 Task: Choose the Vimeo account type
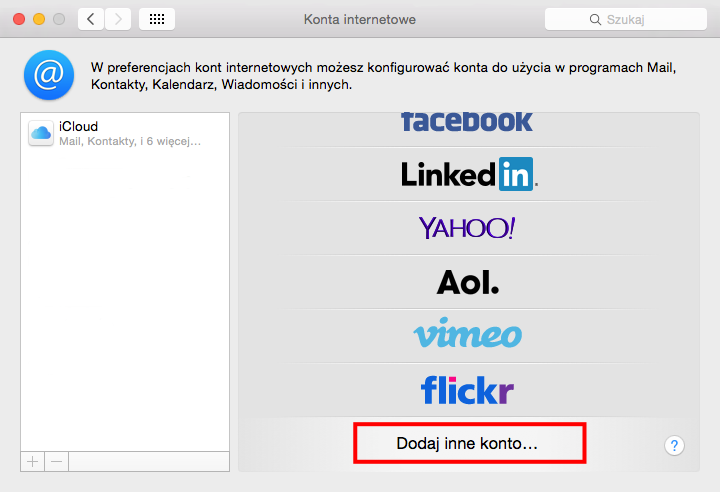[x=467, y=333]
